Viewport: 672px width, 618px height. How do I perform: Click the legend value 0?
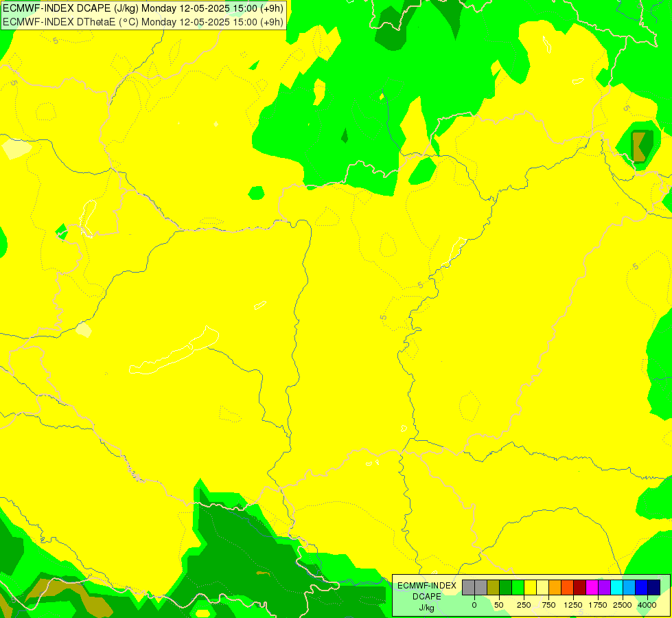[474, 605]
